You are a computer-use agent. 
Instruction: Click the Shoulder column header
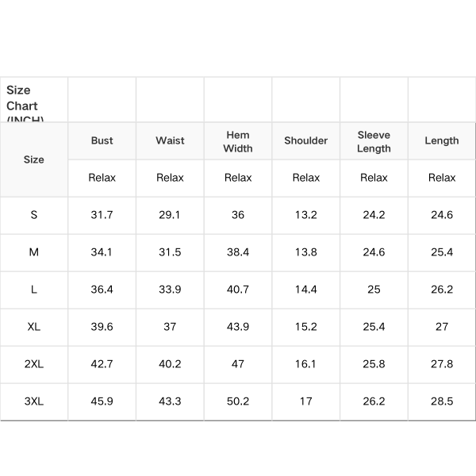tap(306, 140)
